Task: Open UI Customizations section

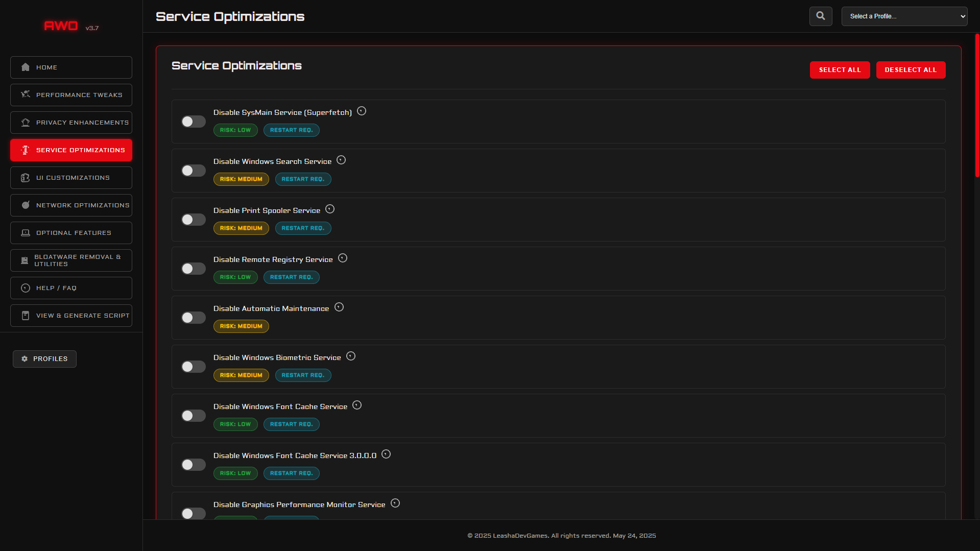Action: [71, 178]
